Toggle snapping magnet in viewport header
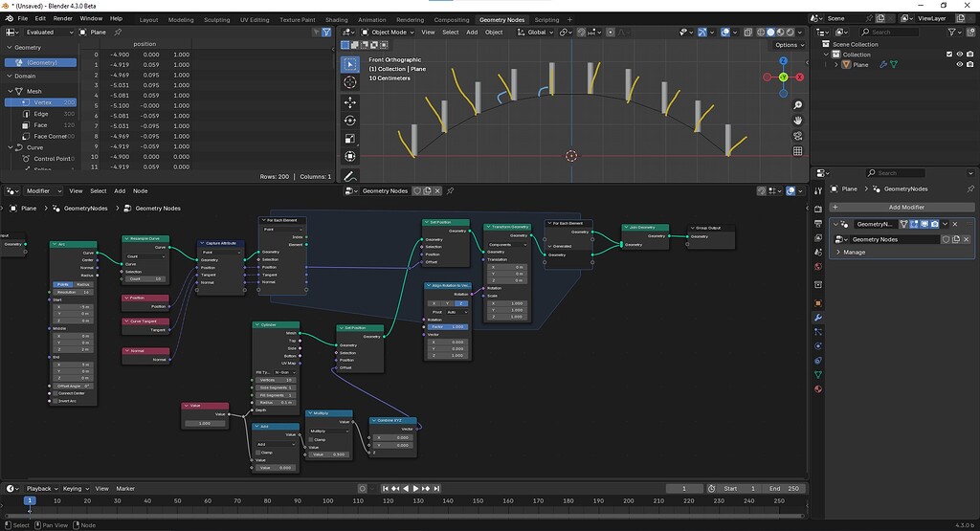The width and height of the screenshot is (980, 531). tap(581, 32)
